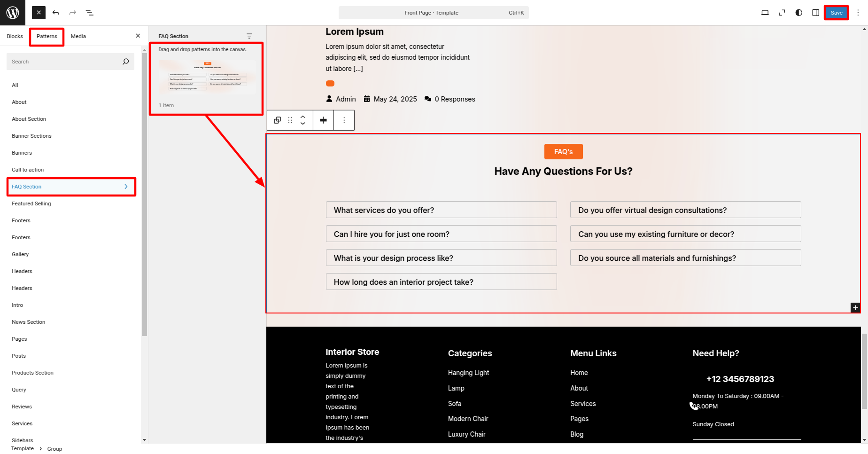This screenshot has width=868, height=454.
Task: Switch to the Media tab
Action: (78, 36)
